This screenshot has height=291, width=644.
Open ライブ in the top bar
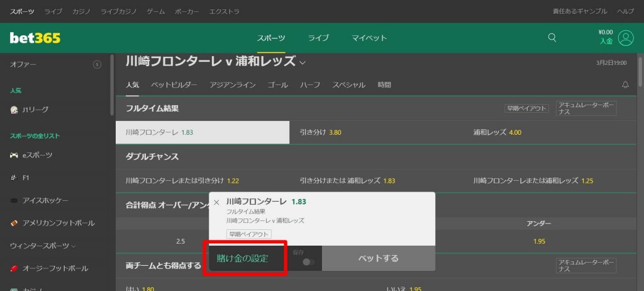click(53, 11)
